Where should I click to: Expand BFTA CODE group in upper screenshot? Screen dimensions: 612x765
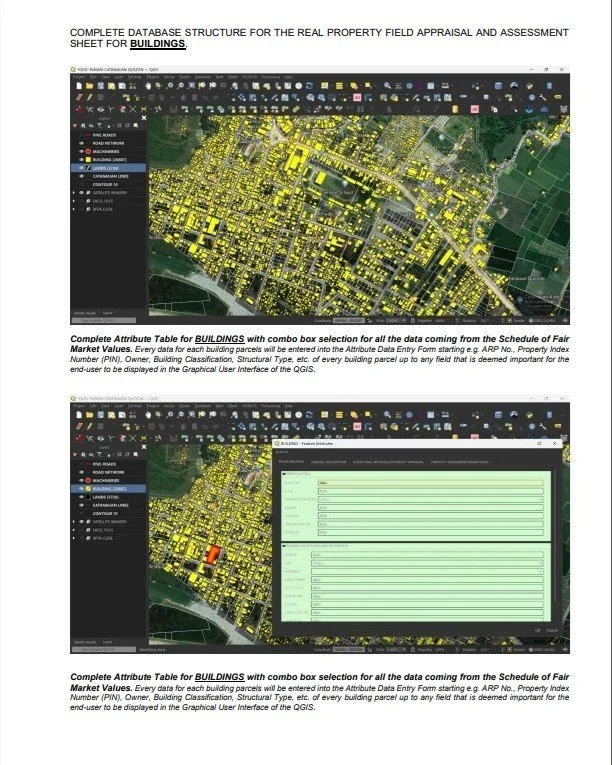[x=75, y=209]
